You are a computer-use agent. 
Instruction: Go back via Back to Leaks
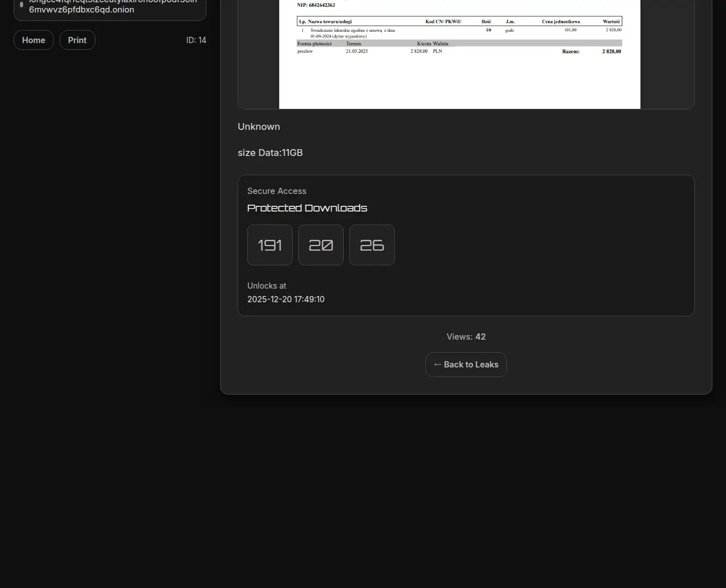[x=466, y=365]
